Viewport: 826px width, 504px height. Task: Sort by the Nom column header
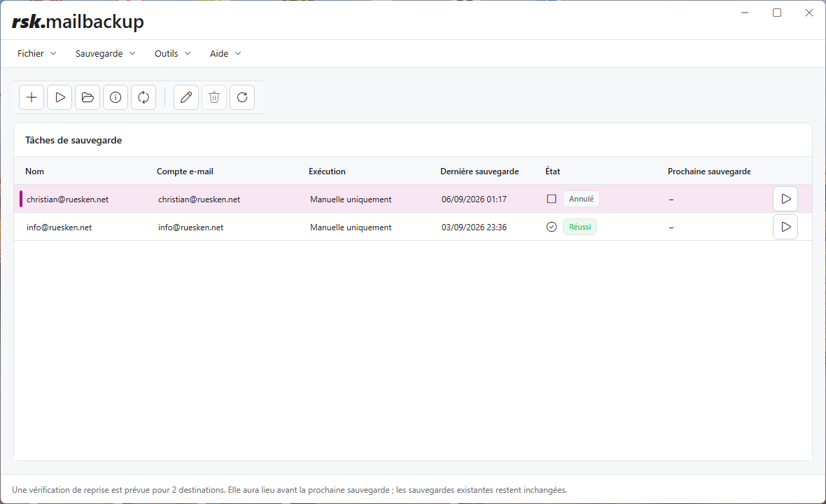35,171
